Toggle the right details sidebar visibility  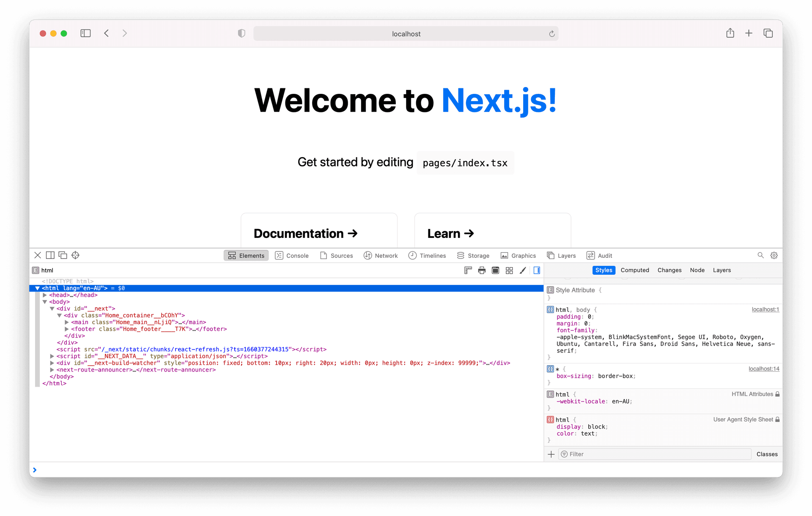[x=537, y=270]
